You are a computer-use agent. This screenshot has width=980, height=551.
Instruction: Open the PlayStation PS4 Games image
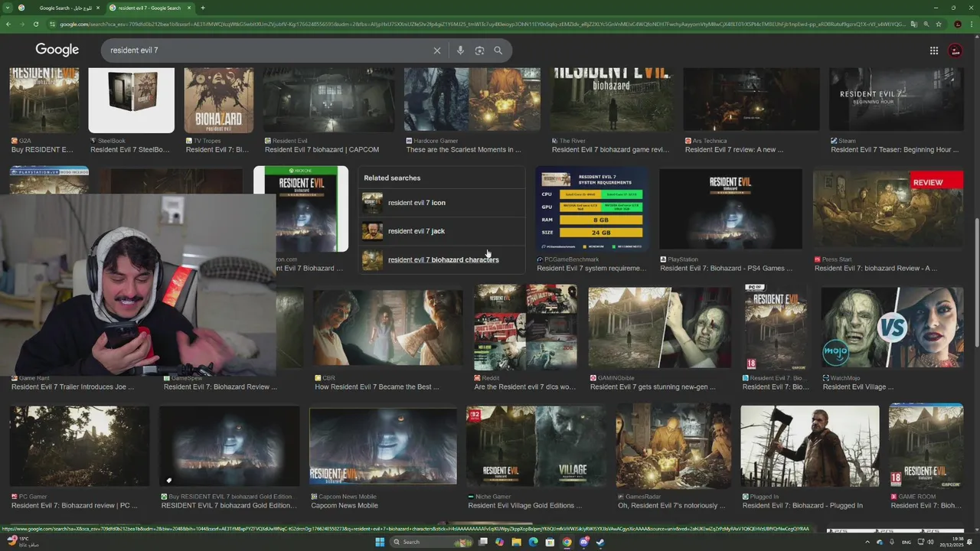pyautogui.click(x=730, y=209)
